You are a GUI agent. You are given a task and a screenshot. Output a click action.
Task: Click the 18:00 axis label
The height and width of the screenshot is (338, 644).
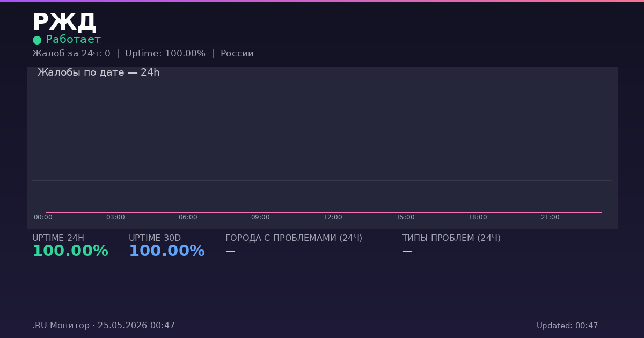478,217
